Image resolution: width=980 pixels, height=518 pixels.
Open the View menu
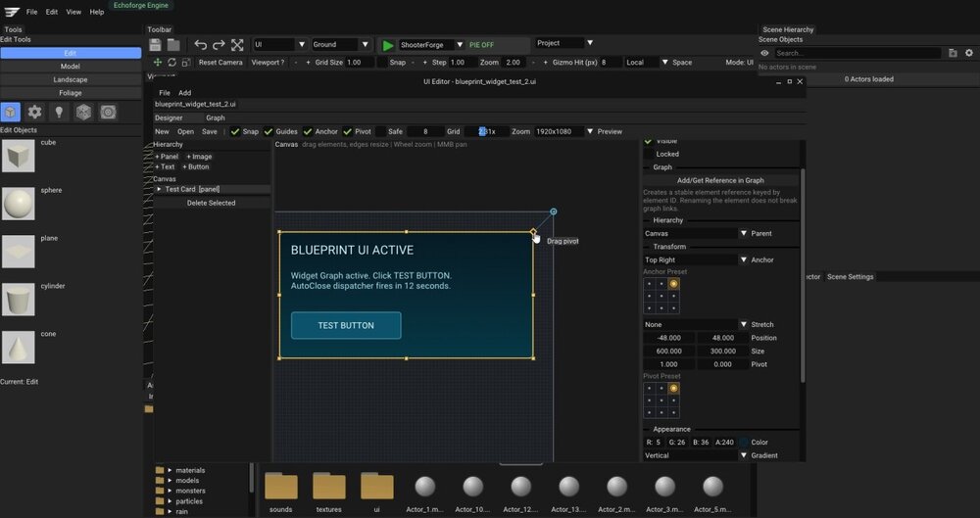[73, 12]
